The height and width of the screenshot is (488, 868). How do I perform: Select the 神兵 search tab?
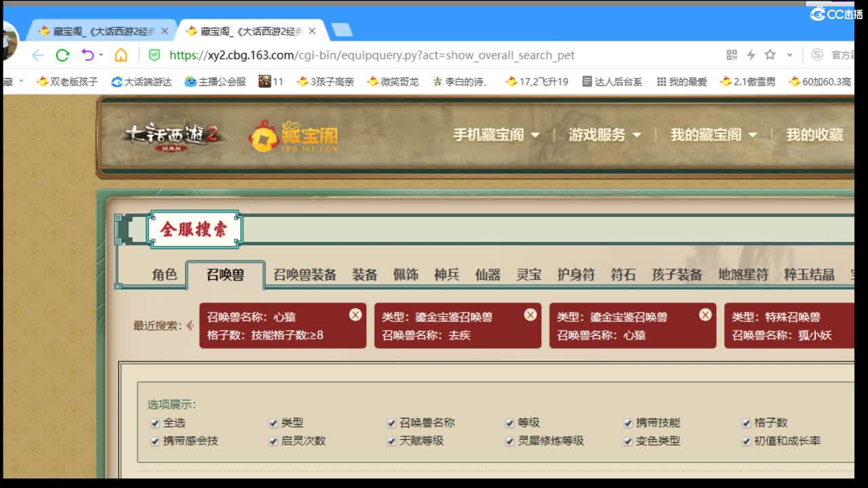(x=447, y=274)
